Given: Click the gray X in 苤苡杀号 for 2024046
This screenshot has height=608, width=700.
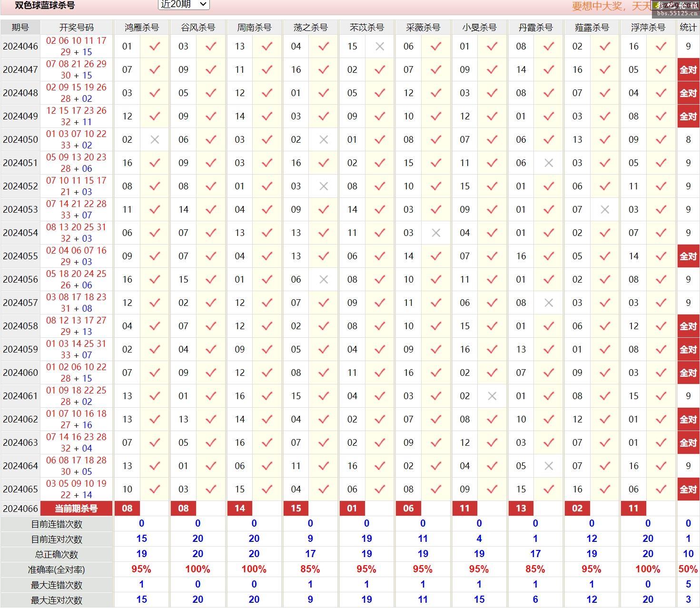Looking at the screenshot, I should pos(380,47).
